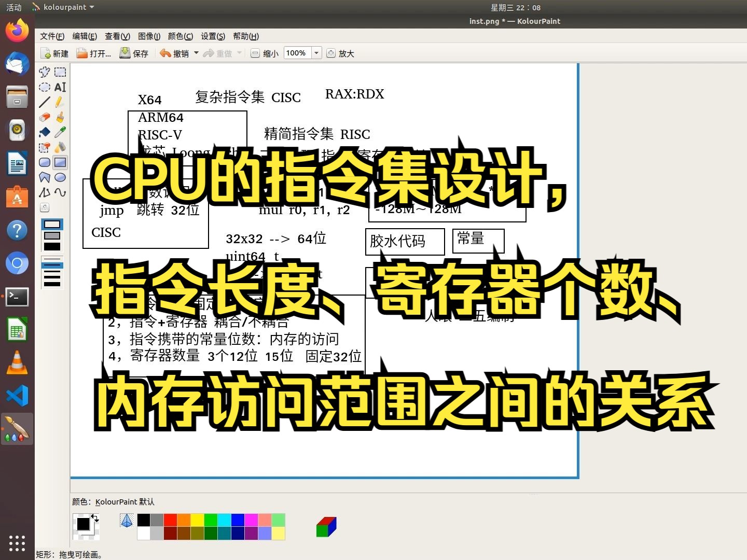Screen dimensions: 747x560
Task: Select the Curve tool
Action: pos(60,192)
